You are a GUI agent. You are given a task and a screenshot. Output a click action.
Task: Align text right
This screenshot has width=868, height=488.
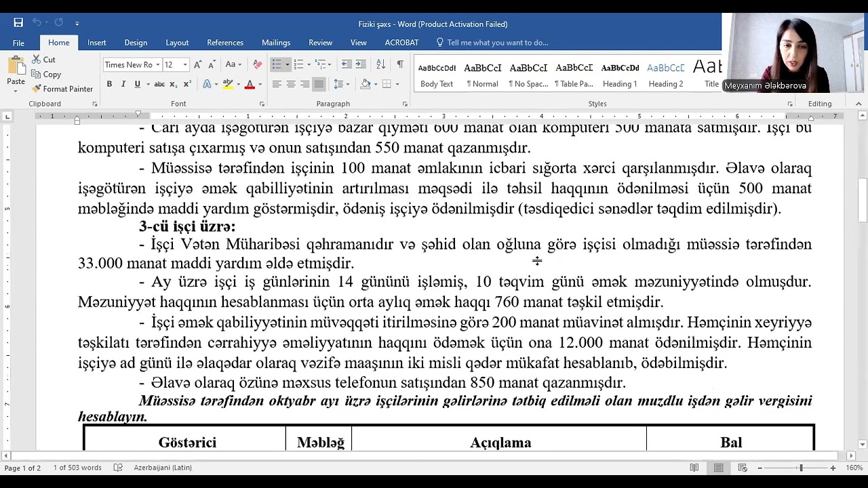304,84
